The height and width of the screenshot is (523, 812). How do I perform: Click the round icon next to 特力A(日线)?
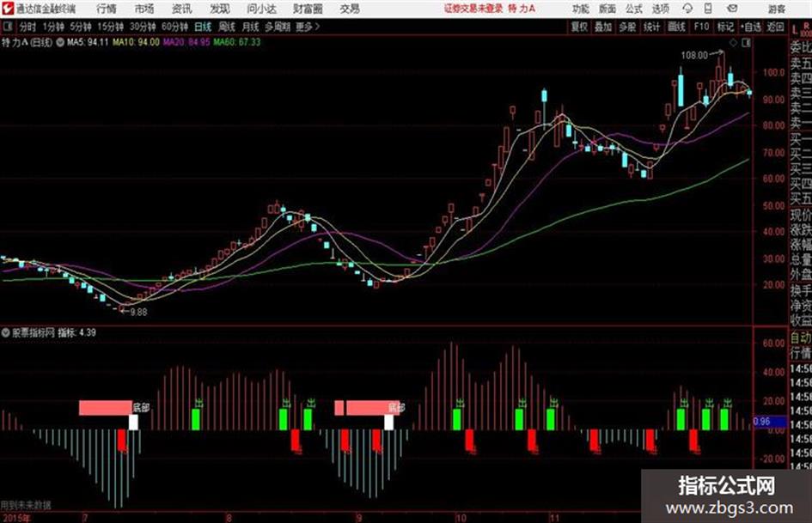point(60,42)
